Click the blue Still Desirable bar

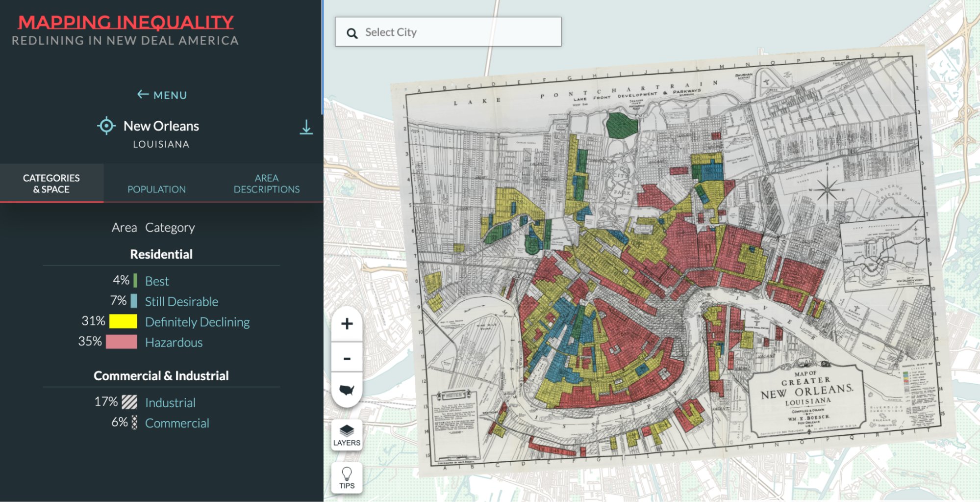coord(134,301)
